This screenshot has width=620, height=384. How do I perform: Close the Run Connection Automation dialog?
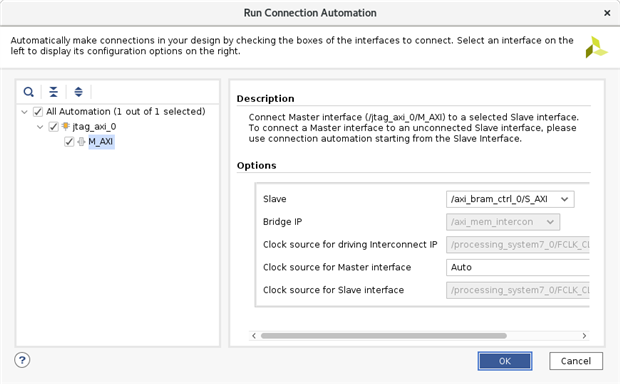pyautogui.click(x=607, y=13)
